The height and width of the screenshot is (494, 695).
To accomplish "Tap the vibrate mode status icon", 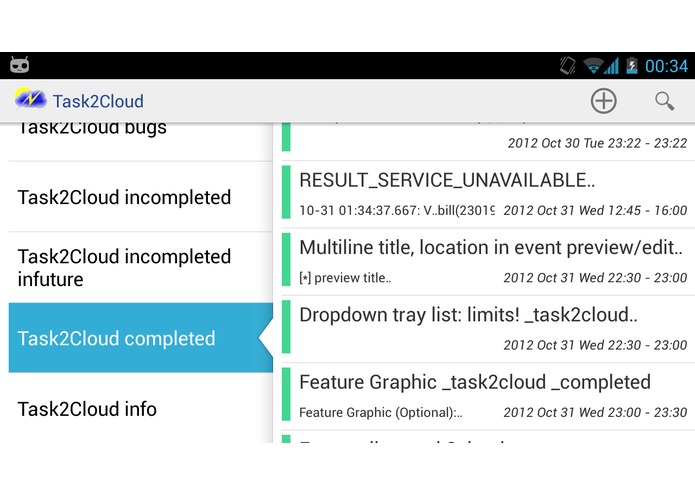I will click(x=567, y=66).
